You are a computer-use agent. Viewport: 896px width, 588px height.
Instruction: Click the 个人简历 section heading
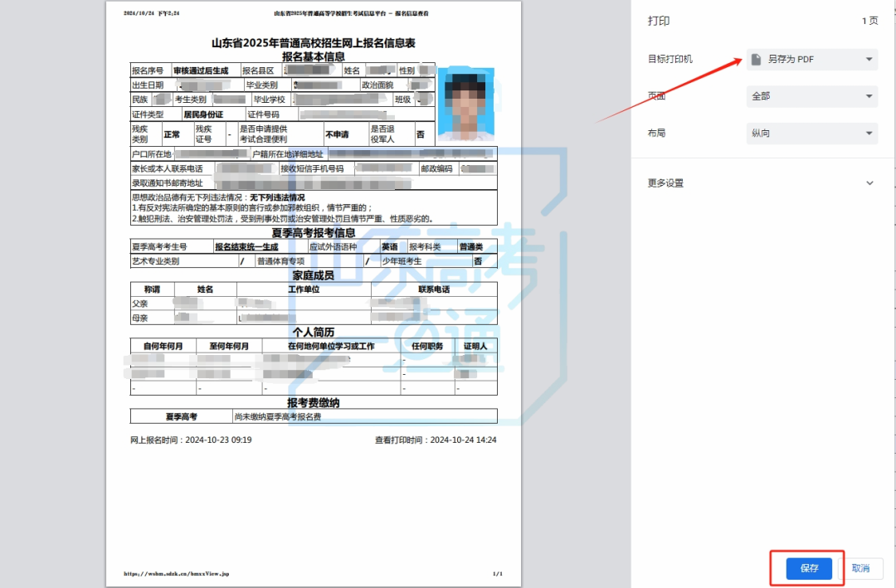[x=313, y=332]
